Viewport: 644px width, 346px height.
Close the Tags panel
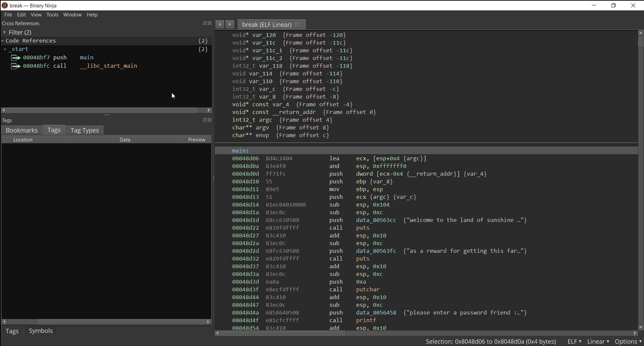[210, 120]
